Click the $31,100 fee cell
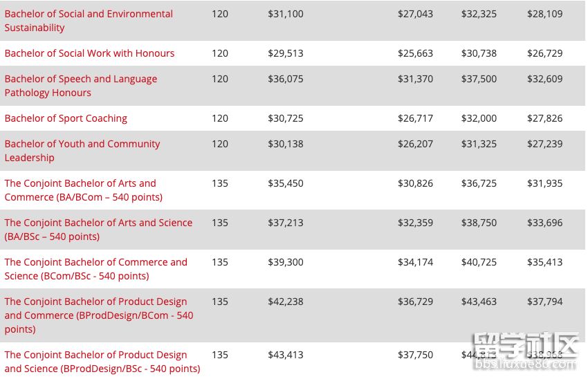This screenshot has width=588, height=379. [286, 14]
